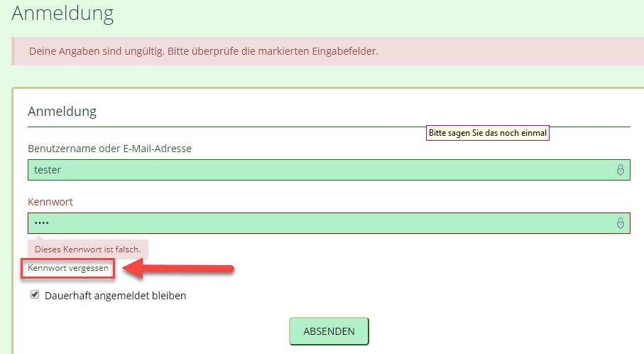Click the 'Benutzername oder E-Mail-Adresse' label
Image resolution: width=644 pixels, height=354 pixels.
[x=109, y=149]
